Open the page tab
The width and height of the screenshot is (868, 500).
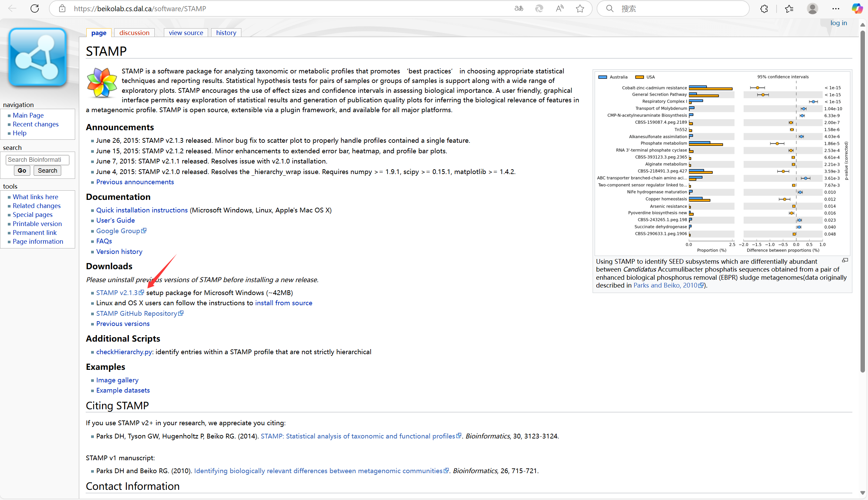point(99,33)
